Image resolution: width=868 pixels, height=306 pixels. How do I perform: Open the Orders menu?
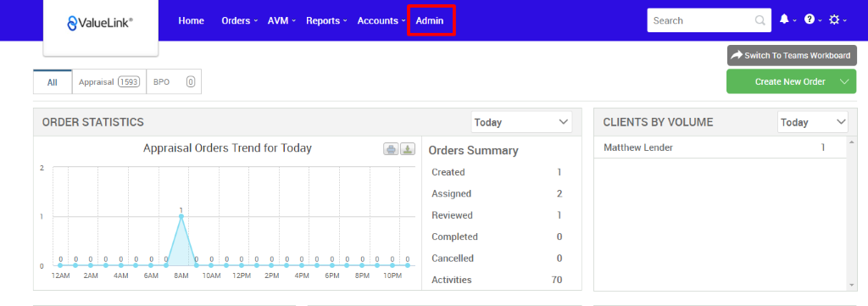(x=240, y=20)
